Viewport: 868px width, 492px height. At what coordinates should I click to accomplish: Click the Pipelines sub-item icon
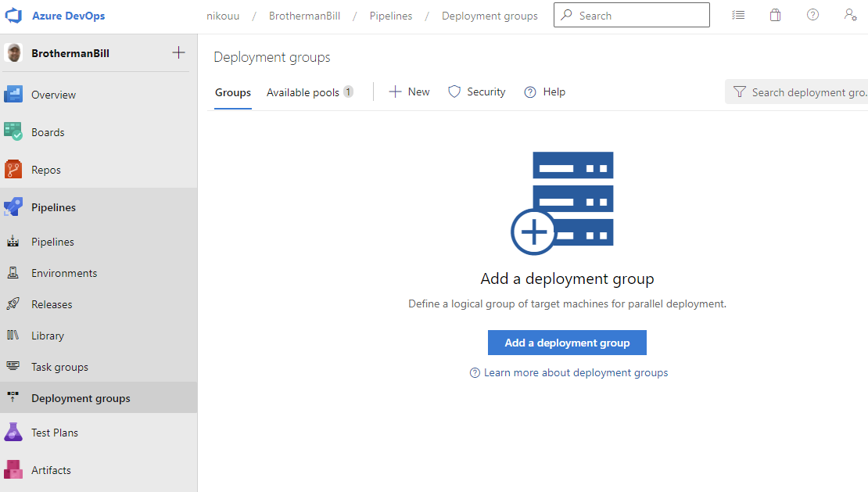click(x=13, y=242)
